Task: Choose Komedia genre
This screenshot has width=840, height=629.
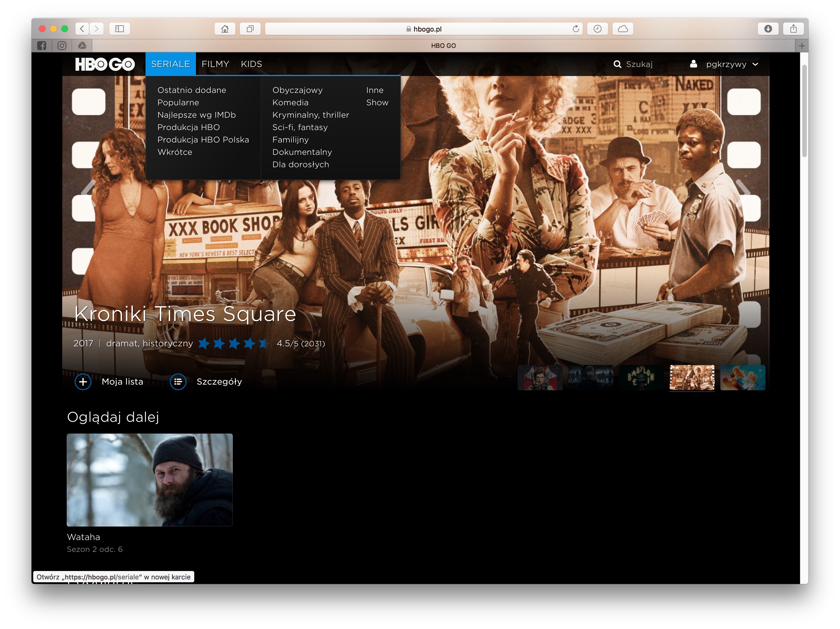Action: [291, 102]
